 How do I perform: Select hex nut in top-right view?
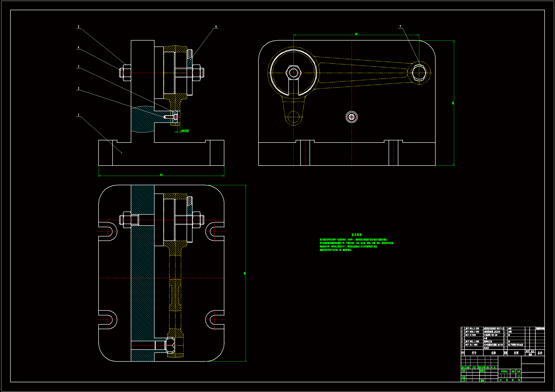point(293,73)
